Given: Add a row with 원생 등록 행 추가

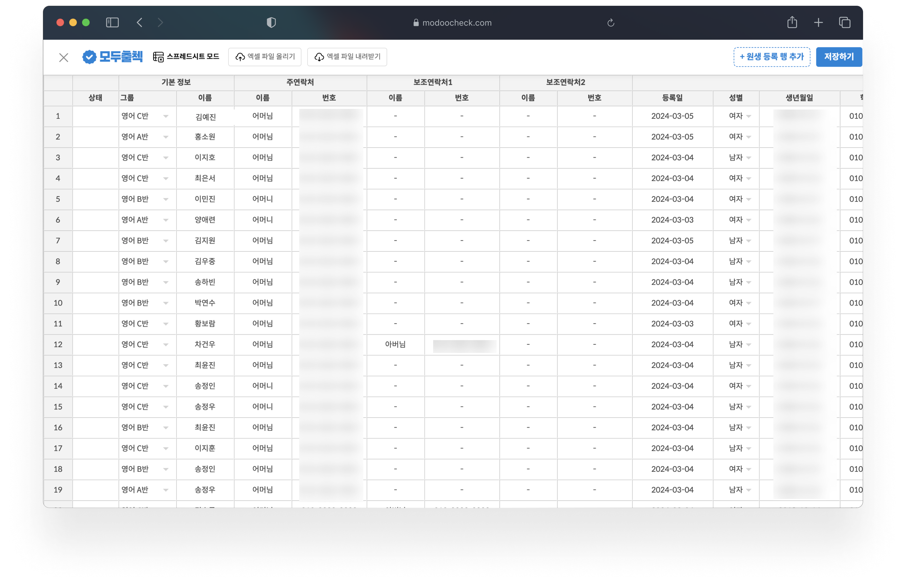Looking at the screenshot, I should click(771, 57).
